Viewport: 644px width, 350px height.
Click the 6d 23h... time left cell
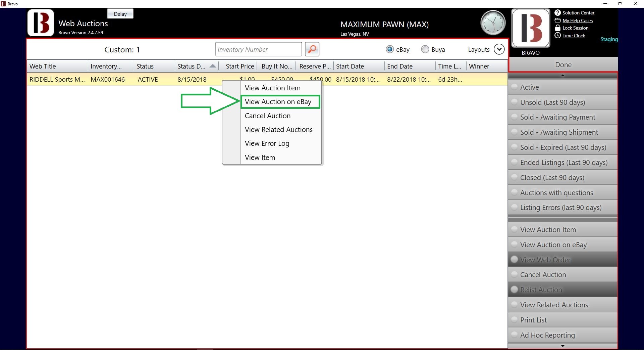point(450,80)
